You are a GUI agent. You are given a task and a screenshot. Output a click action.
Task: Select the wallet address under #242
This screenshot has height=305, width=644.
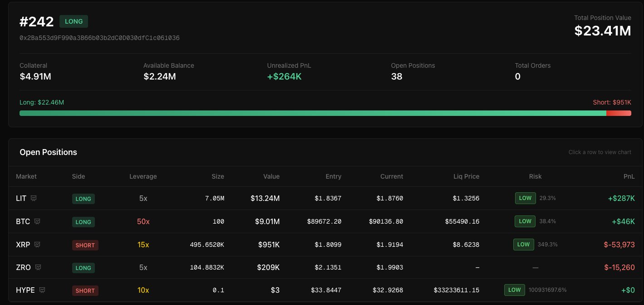tap(99, 38)
